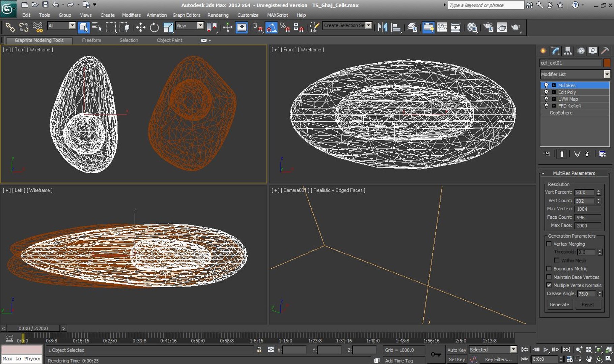Click the Mirror tool icon
Viewport: 614px width, 364px height.
coord(382,27)
